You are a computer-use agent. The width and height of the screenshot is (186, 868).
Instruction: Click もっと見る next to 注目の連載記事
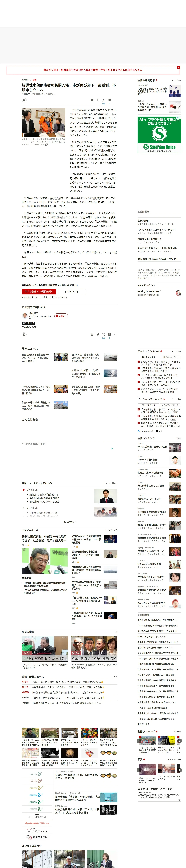pos(176,81)
